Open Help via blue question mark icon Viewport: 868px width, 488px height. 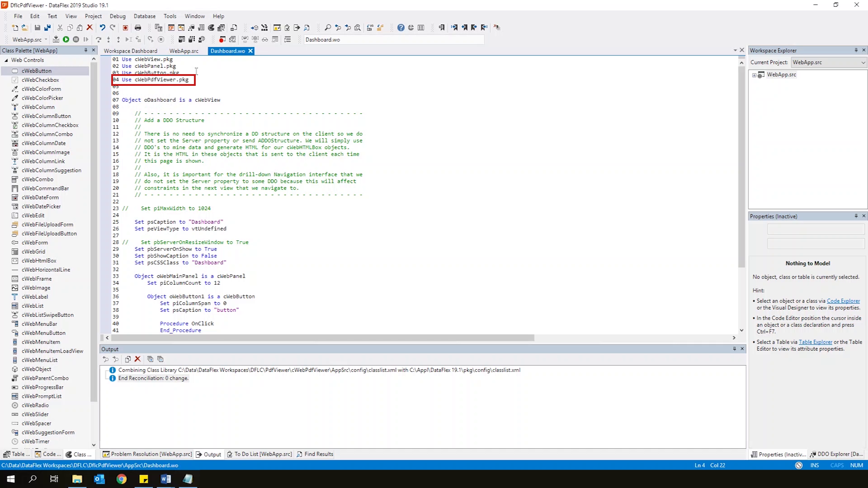click(x=401, y=28)
